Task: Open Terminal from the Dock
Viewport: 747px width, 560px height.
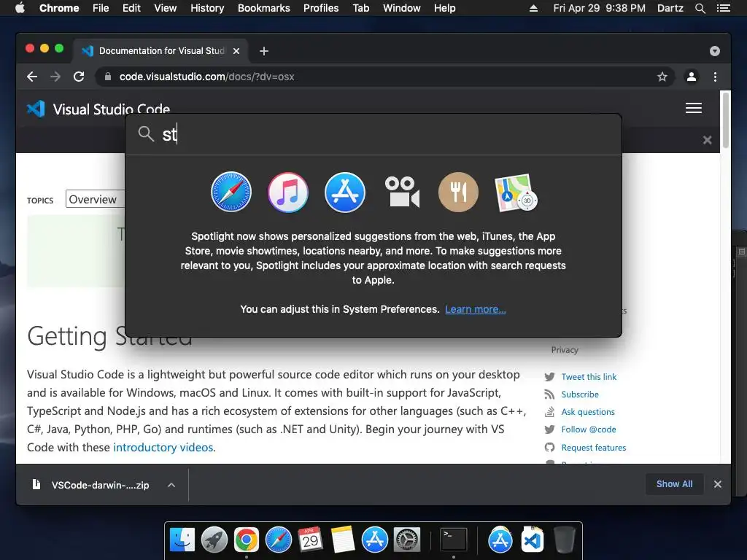Action: pyautogui.click(x=454, y=540)
